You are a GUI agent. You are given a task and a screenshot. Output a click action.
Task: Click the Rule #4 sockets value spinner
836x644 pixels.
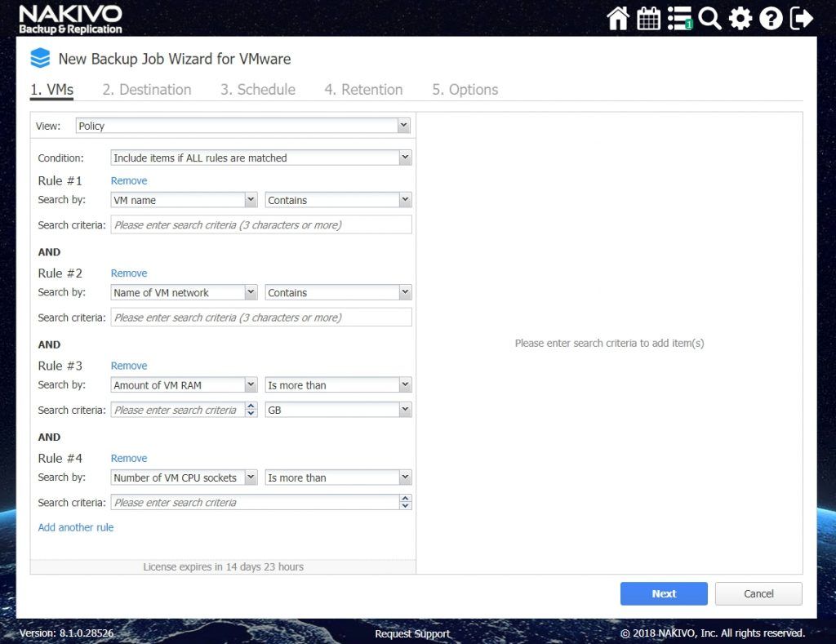tap(405, 502)
